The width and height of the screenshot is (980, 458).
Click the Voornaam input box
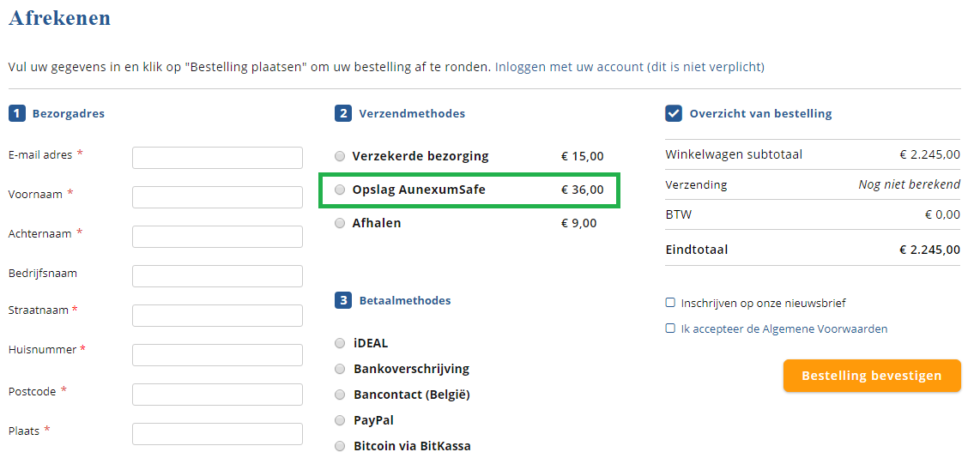coord(217,197)
